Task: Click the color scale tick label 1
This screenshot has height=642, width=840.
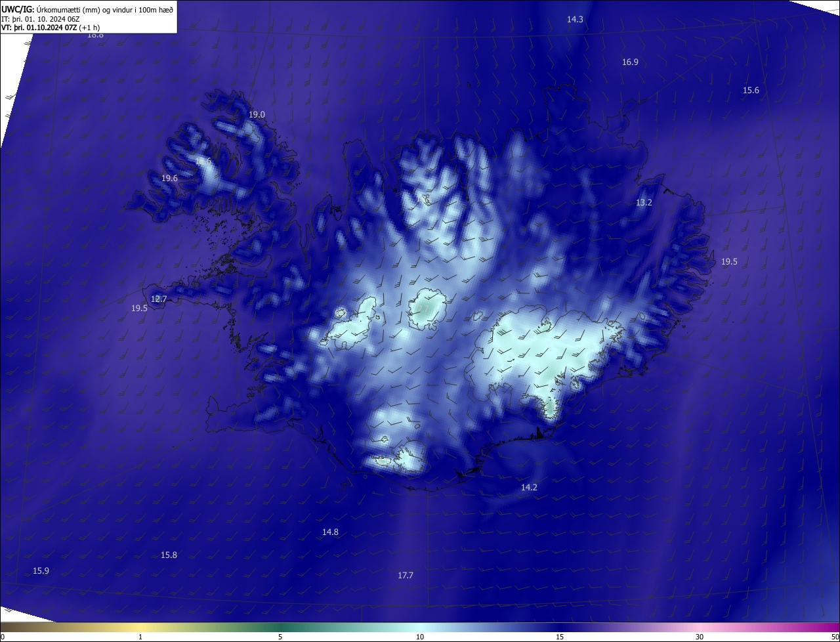Action: click(140, 637)
